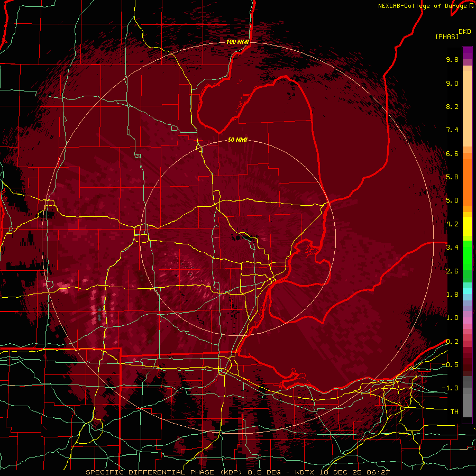Select the -0.5 legend value
This screenshot has width=476, height=476.
click(x=450, y=365)
